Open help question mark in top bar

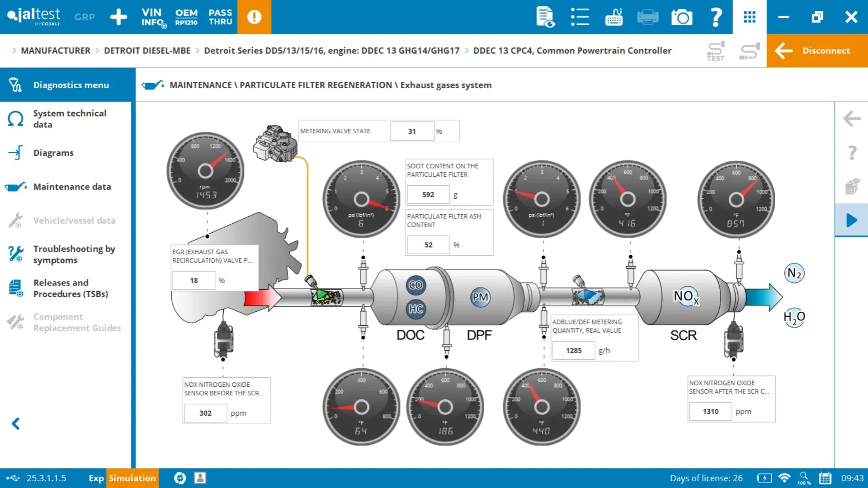coord(716,17)
